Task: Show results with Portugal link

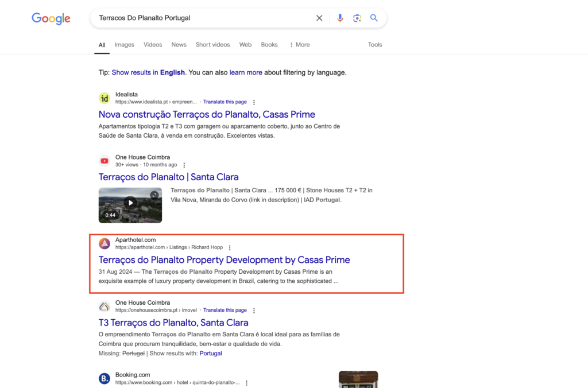Action: pyautogui.click(x=211, y=354)
